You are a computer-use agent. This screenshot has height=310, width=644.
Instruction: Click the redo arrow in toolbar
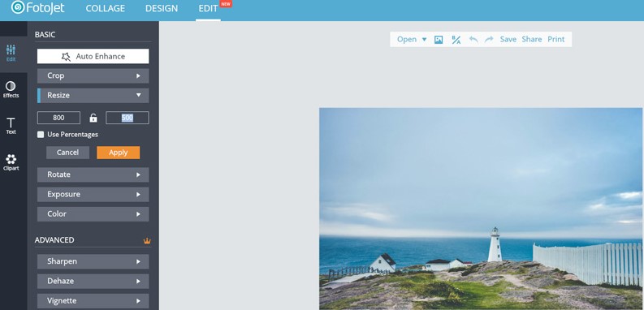point(489,40)
